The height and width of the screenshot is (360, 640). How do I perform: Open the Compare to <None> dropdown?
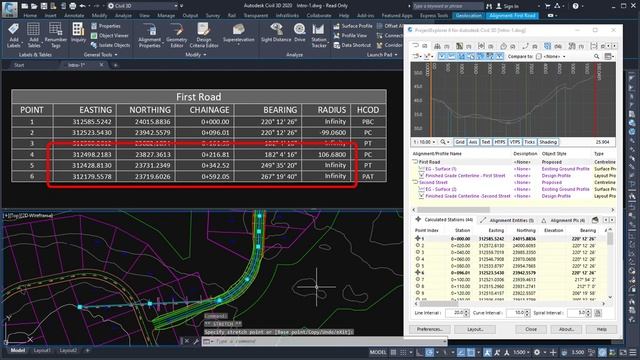click(555, 56)
